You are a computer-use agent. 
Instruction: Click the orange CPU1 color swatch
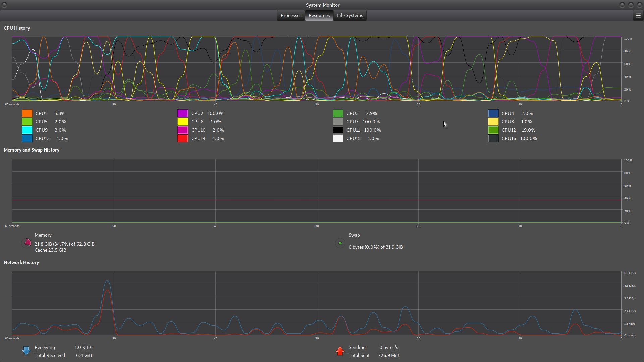27,114
